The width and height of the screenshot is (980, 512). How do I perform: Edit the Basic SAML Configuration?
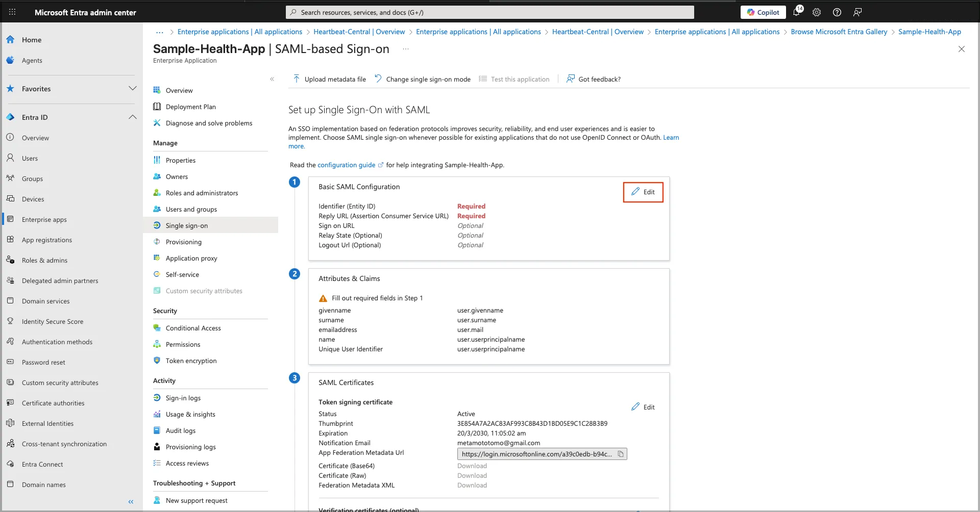coord(643,192)
